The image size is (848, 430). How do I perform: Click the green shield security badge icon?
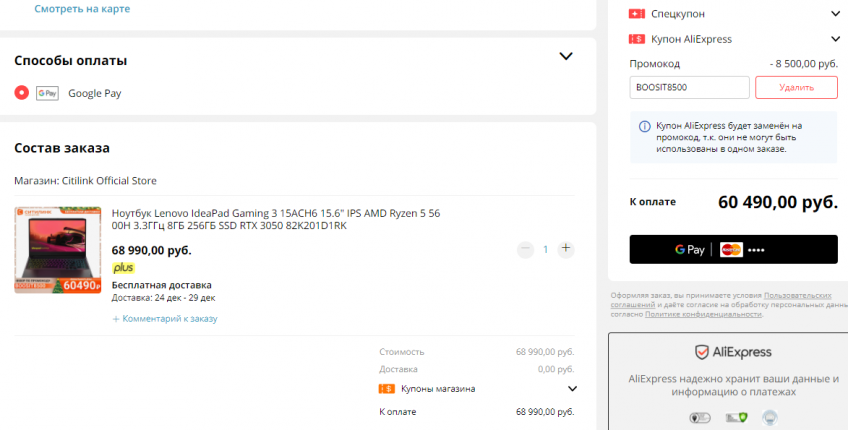736,418
